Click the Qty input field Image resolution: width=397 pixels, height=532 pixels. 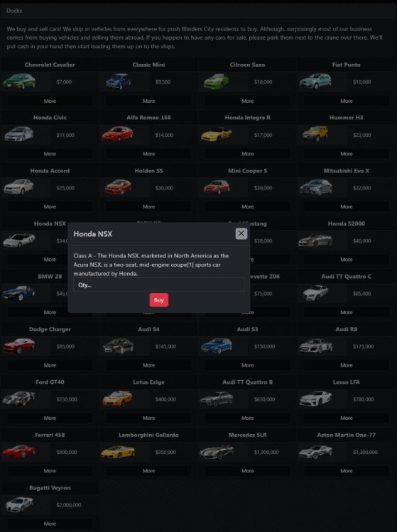[159, 285]
